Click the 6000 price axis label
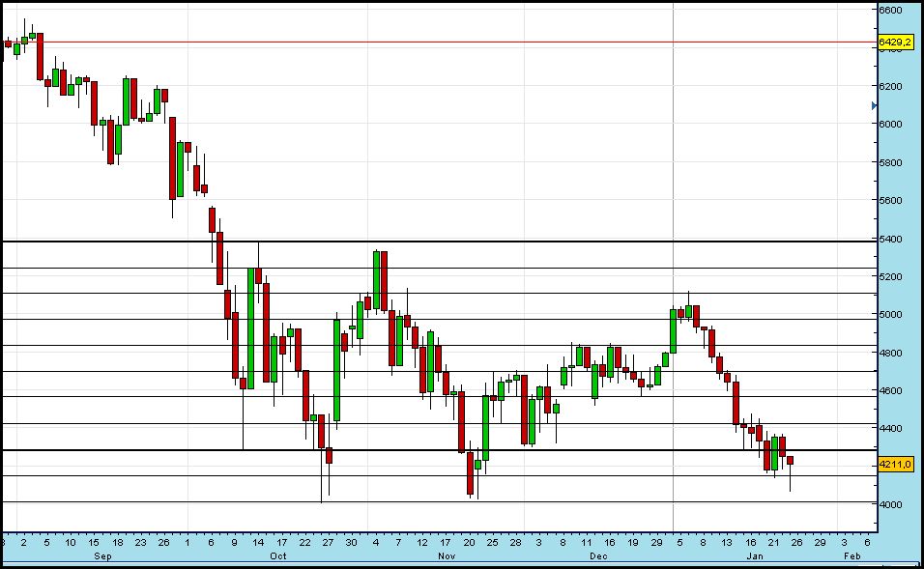 click(890, 124)
